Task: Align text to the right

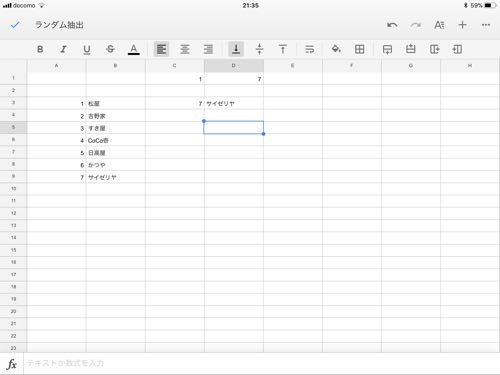Action: 208,49
